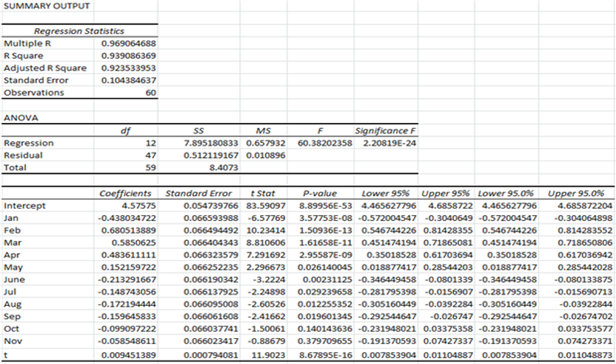The image size is (616, 364).
Task: Select the Significance F value 2.20819E-24
Action: coord(389,144)
